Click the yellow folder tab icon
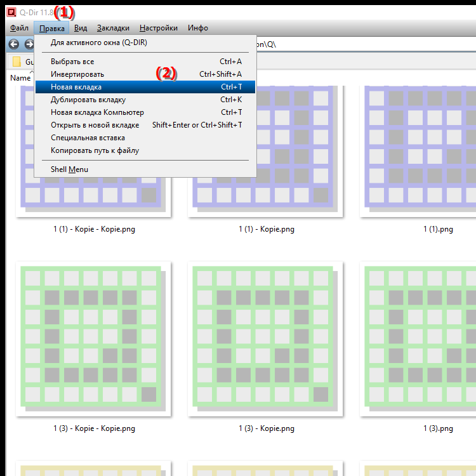Image resolution: width=476 pixels, height=476 pixels. (x=17, y=62)
